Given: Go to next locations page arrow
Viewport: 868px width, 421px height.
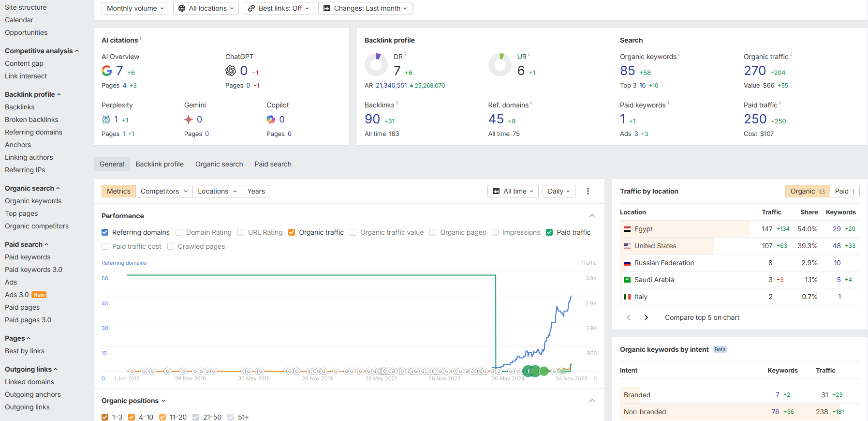Looking at the screenshot, I should 646,317.
